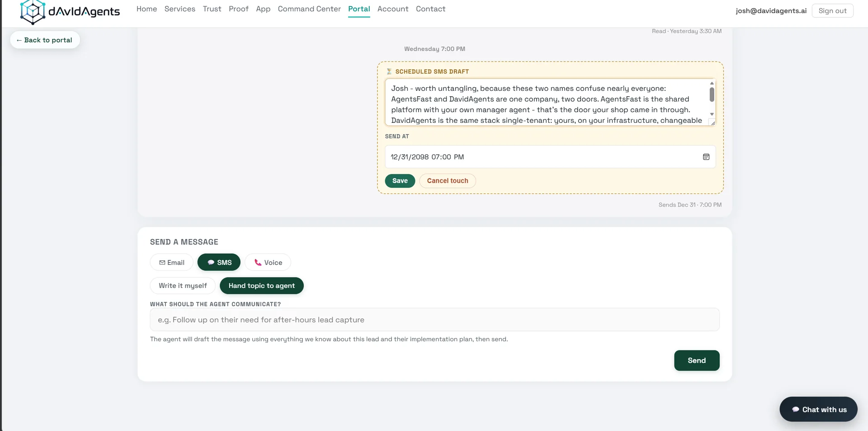Select the Voice channel option
868x431 pixels.
click(x=268, y=262)
